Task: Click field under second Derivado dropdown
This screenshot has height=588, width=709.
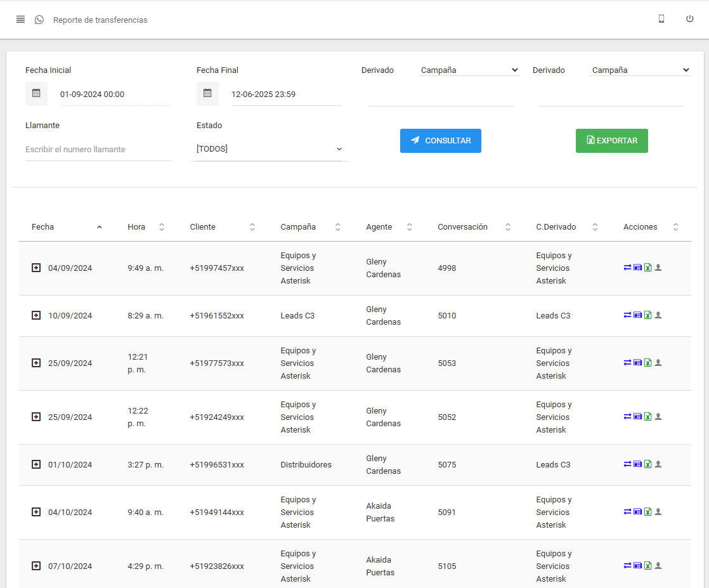Action: point(612,96)
